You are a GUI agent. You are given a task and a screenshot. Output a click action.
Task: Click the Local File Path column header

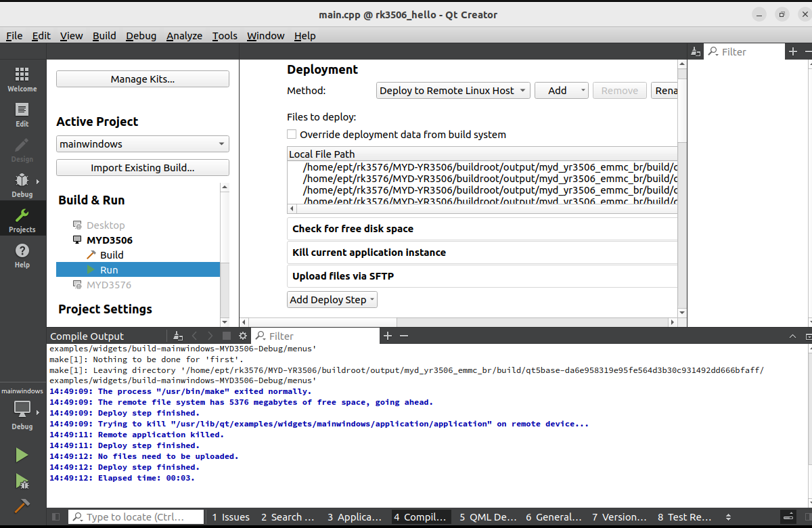482,154
